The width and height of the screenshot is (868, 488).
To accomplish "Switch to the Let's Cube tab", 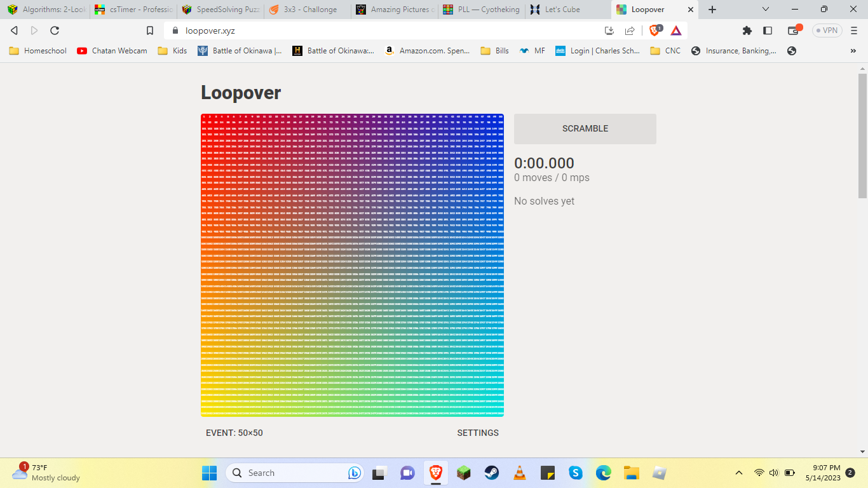I will tap(568, 10).
